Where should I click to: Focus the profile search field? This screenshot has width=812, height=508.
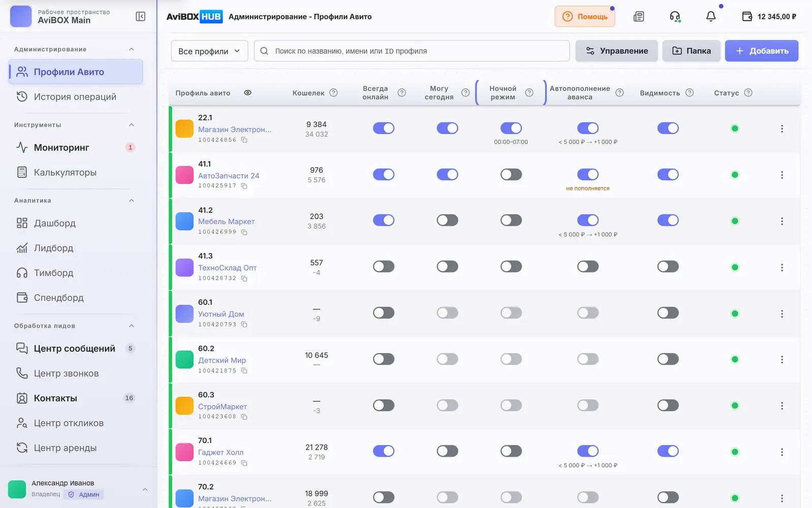pyautogui.click(x=412, y=51)
